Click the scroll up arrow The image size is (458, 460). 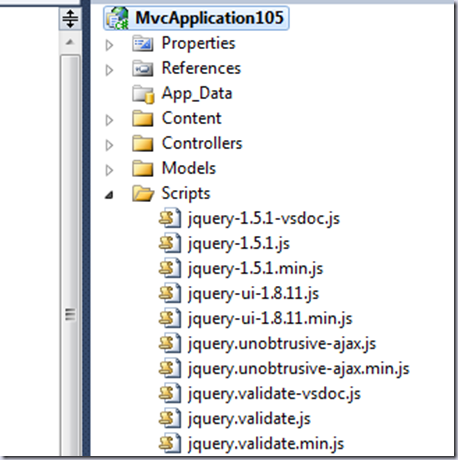70,42
